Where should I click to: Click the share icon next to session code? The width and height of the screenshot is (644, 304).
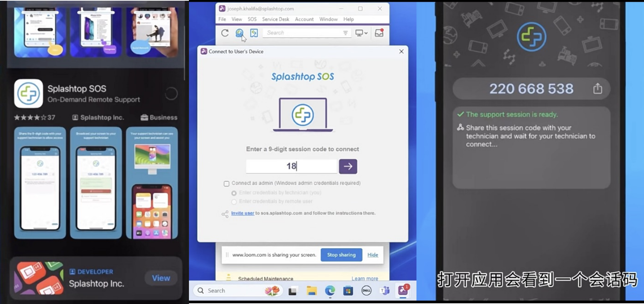coord(598,88)
